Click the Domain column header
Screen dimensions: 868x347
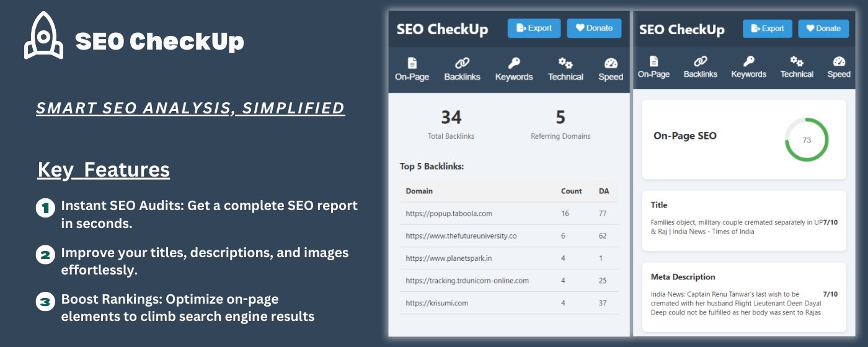[419, 191]
